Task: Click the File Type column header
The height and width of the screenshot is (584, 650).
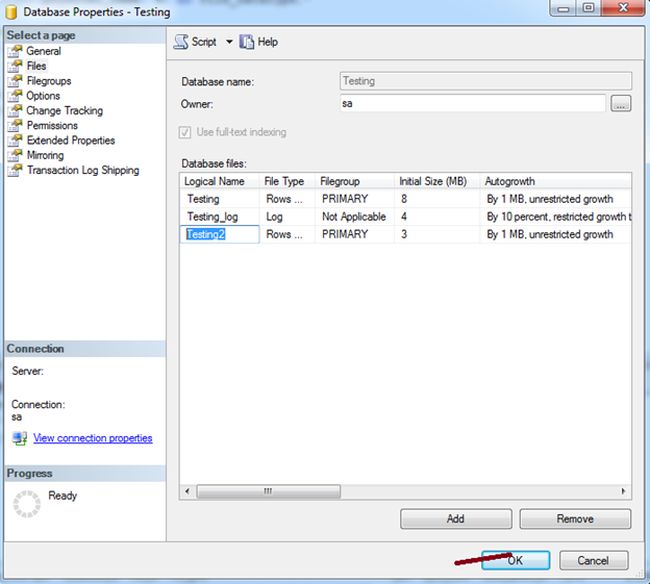Action: [x=288, y=181]
